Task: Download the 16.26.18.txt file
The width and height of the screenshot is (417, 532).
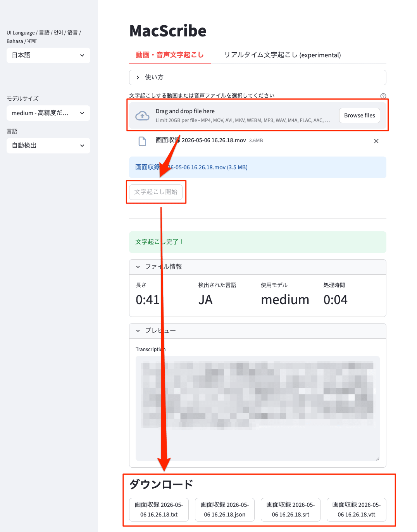Action: click(159, 510)
